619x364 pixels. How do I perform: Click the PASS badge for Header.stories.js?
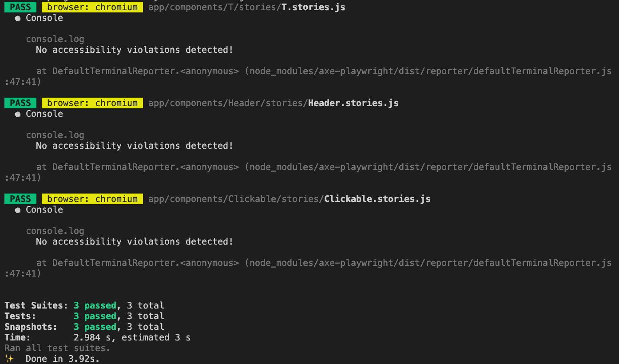[20, 103]
